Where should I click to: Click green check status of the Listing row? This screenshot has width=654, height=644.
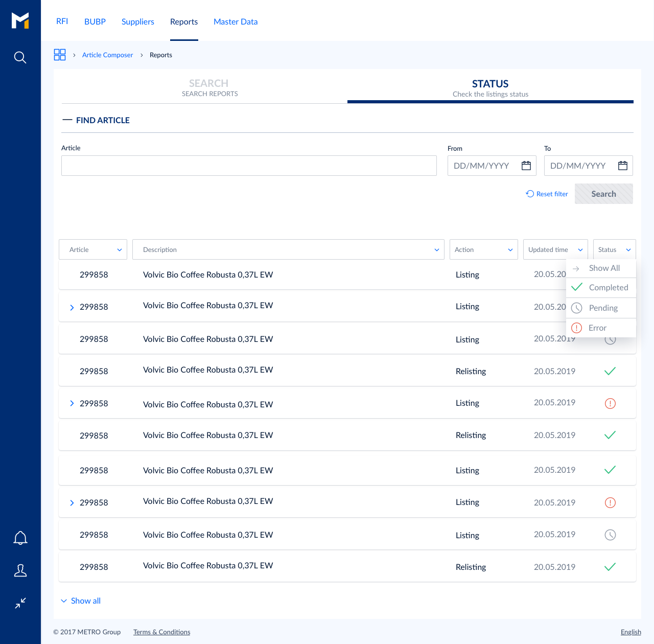(610, 470)
